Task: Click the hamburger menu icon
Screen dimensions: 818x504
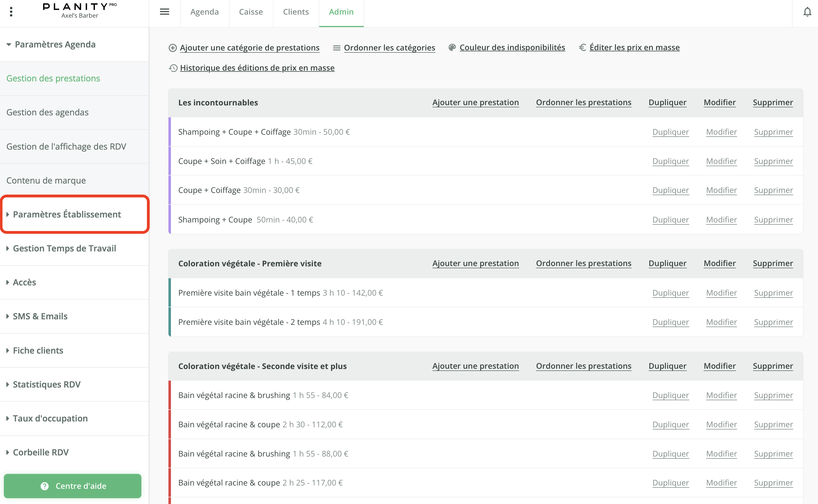Action: [x=164, y=12]
